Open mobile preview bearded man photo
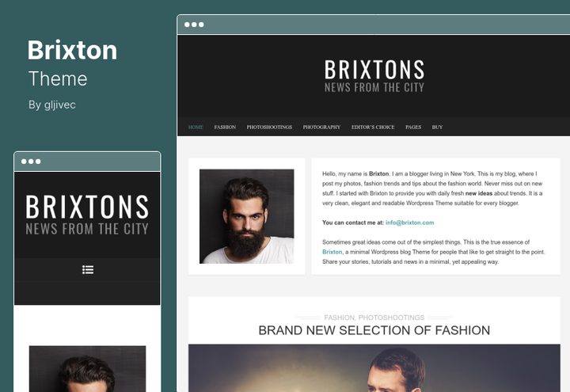Viewport: 570px width, 392px height. click(87, 369)
